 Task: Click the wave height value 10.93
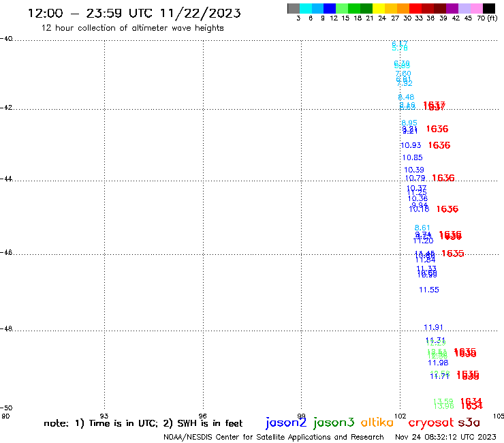pos(411,145)
